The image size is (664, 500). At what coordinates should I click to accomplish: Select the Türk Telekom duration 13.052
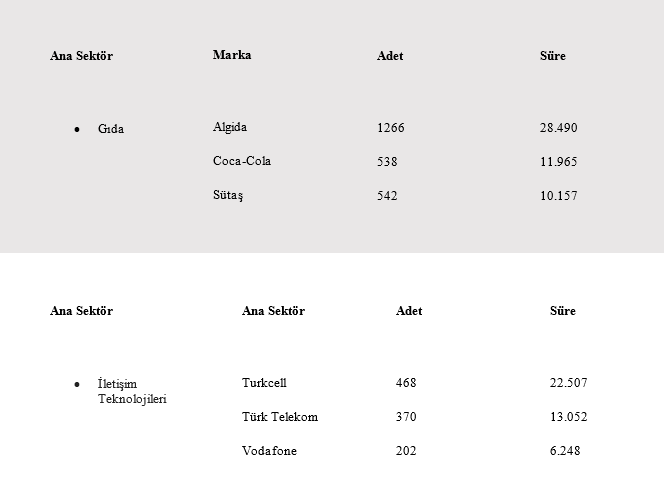(x=569, y=417)
